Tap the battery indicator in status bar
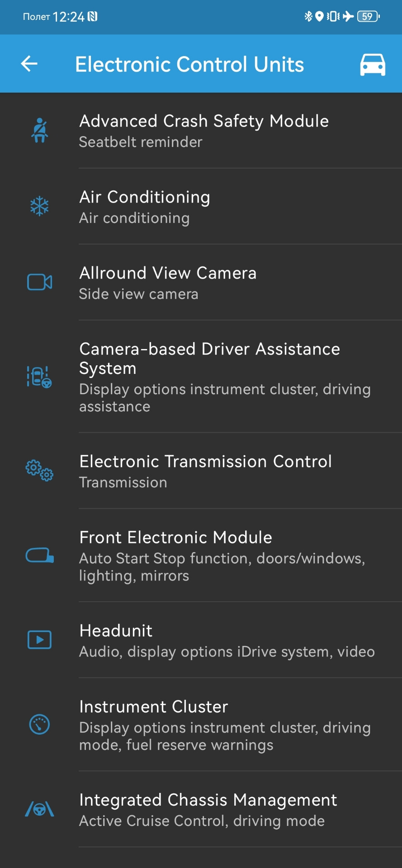 (368, 17)
